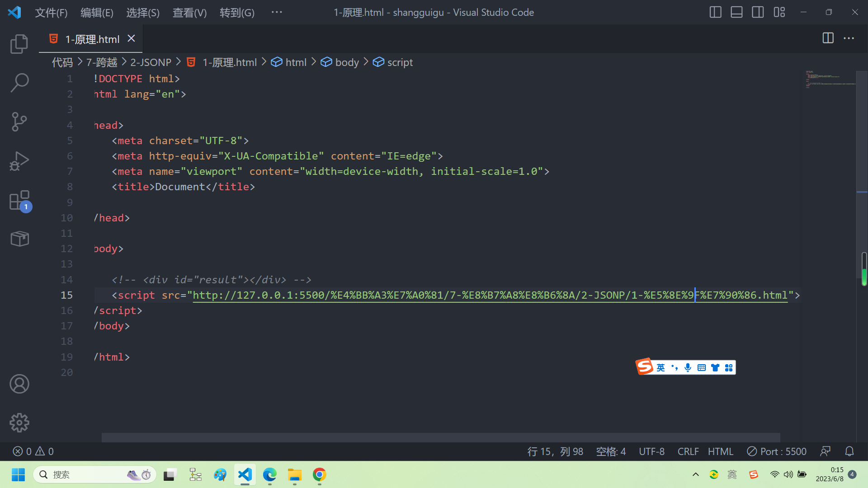Viewport: 868px width, 488px height.
Task: Open Google Chrome from taskbar
Action: [x=320, y=475]
